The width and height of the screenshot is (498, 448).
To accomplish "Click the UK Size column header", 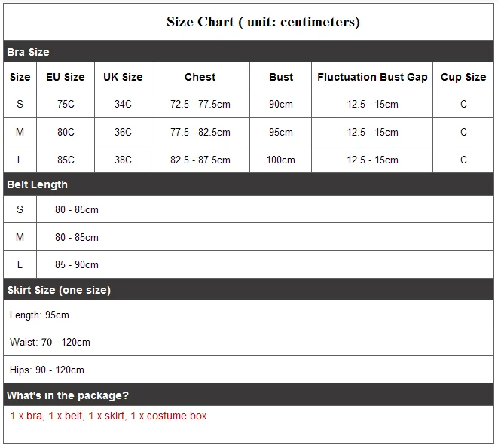I will (x=123, y=77).
